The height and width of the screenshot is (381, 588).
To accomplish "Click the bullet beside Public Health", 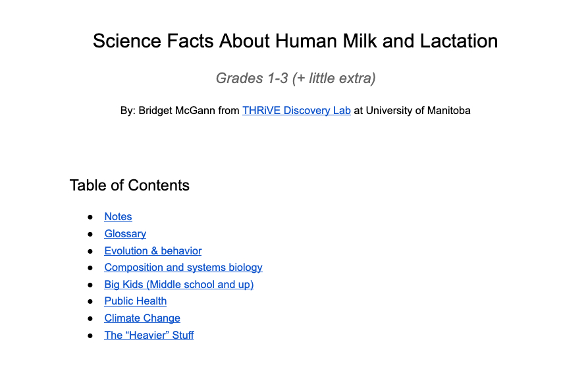I will click(x=90, y=301).
